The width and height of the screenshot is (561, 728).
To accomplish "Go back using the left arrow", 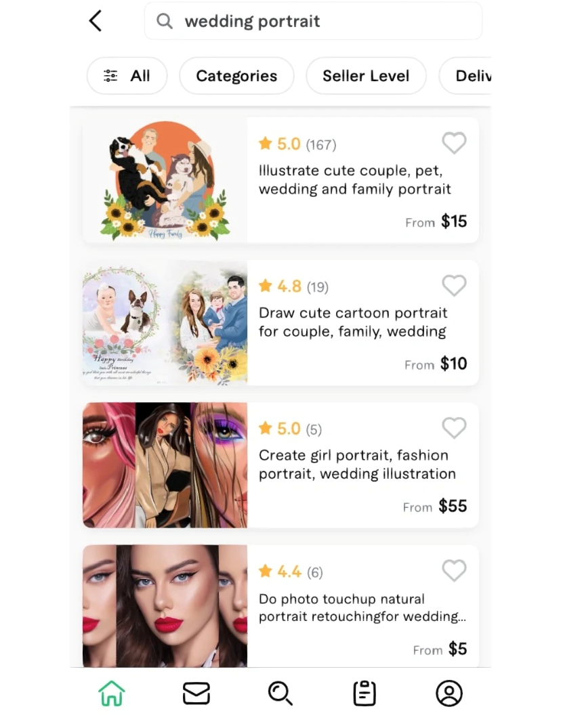I will coord(96,22).
